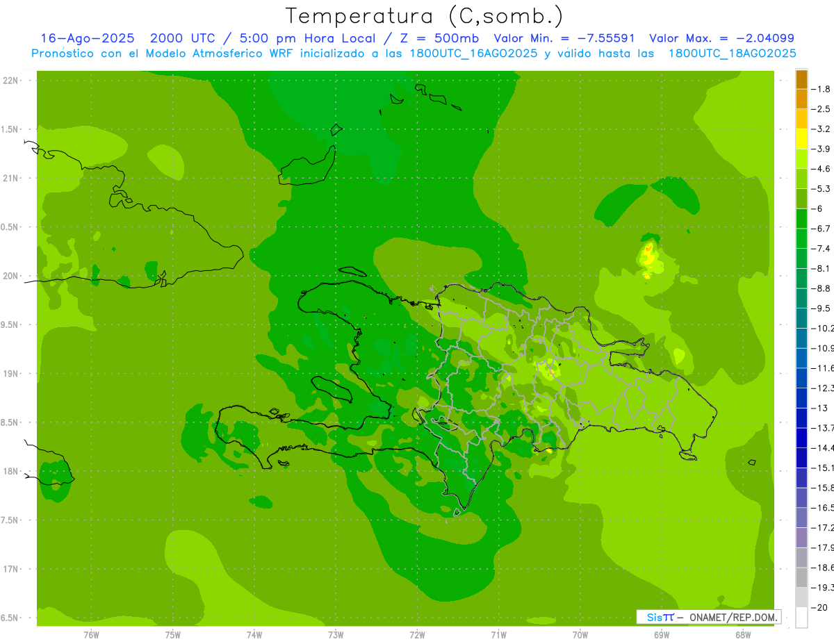Click the date "16-Ago-2025" in the header
The image size is (834, 644).
tap(87, 38)
